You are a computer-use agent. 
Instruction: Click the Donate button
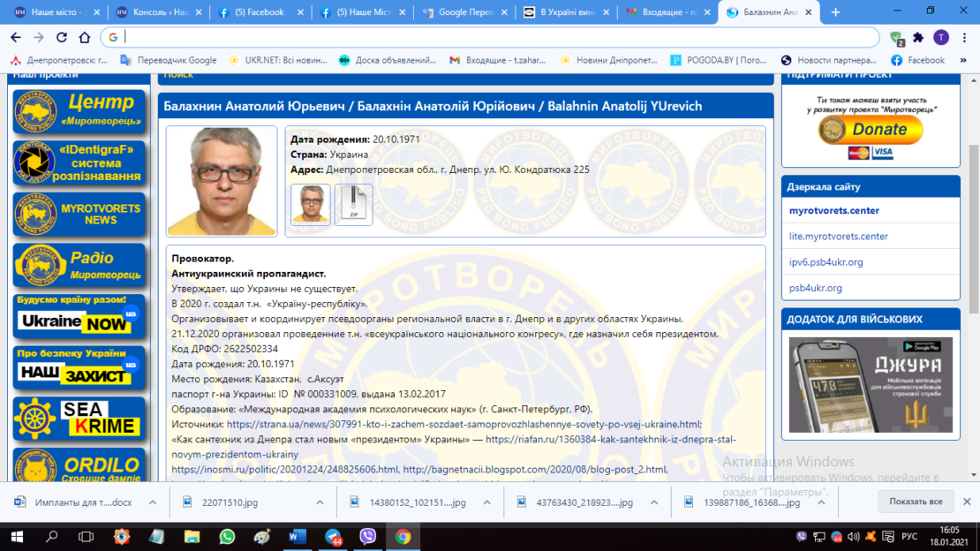(871, 130)
